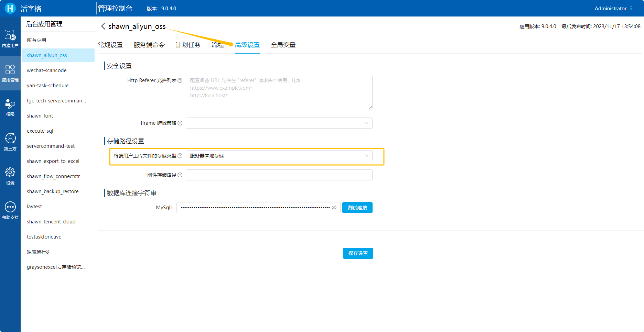
Task: Open the 权限 permissions icon
Action: (x=10, y=107)
